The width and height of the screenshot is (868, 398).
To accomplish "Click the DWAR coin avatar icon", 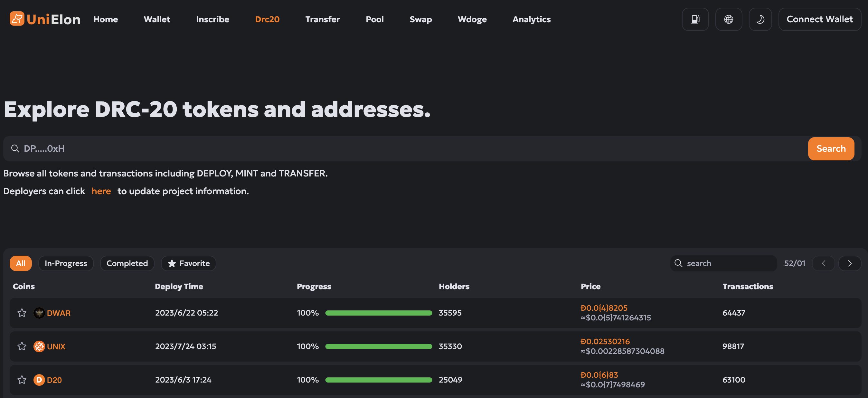I will [39, 313].
